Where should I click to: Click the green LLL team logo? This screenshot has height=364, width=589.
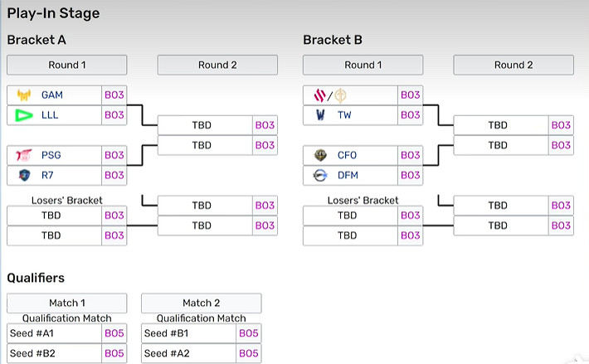(x=23, y=115)
